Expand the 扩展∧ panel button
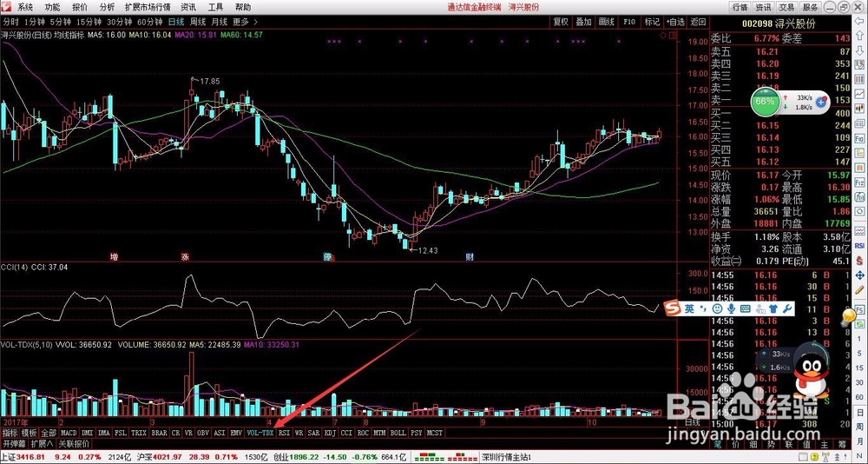The height and width of the screenshot is (464, 868). pyautogui.click(x=42, y=444)
